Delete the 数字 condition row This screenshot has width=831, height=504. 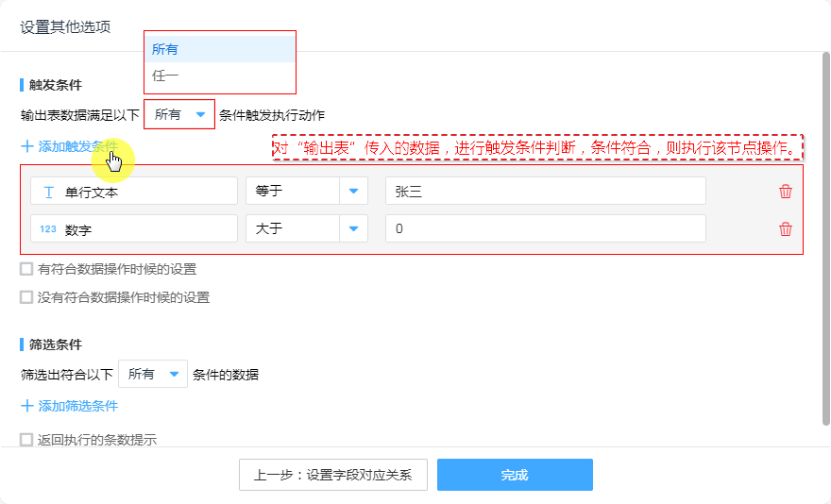click(785, 229)
